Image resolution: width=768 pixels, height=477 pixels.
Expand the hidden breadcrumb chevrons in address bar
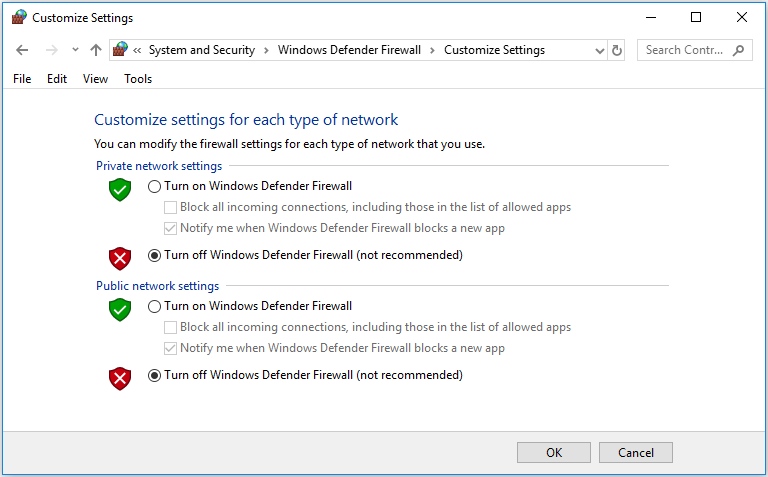pyautogui.click(x=137, y=50)
